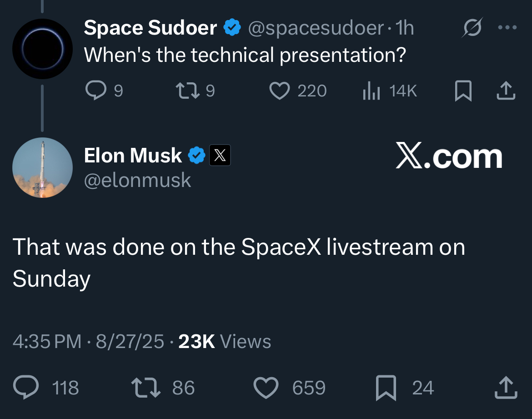Click the Space Sudoer display name
Image resolution: width=532 pixels, height=419 pixels.
(x=151, y=27)
